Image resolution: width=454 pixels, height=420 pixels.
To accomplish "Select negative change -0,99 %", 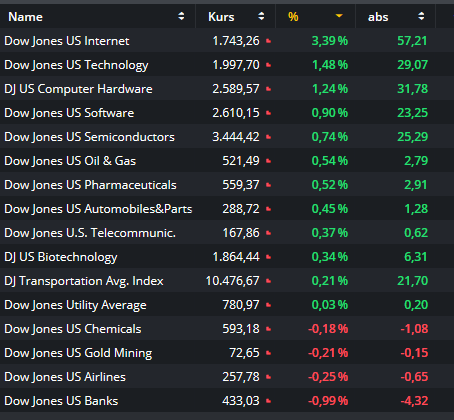I will 328,401.
